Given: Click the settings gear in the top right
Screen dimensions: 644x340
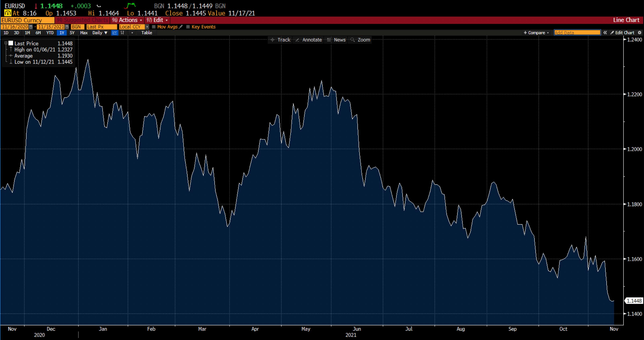Looking at the screenshot, I should tap(640, 33).
